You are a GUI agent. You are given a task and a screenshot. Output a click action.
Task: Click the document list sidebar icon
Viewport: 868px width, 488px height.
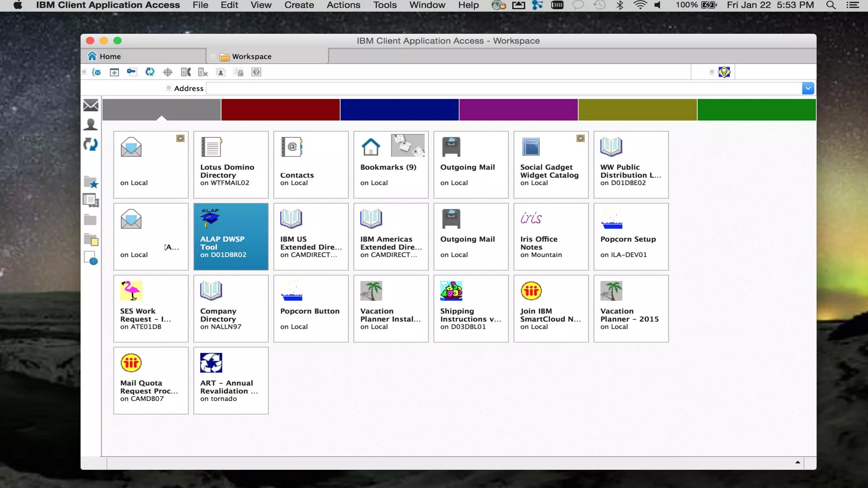[x=91, y=200]
